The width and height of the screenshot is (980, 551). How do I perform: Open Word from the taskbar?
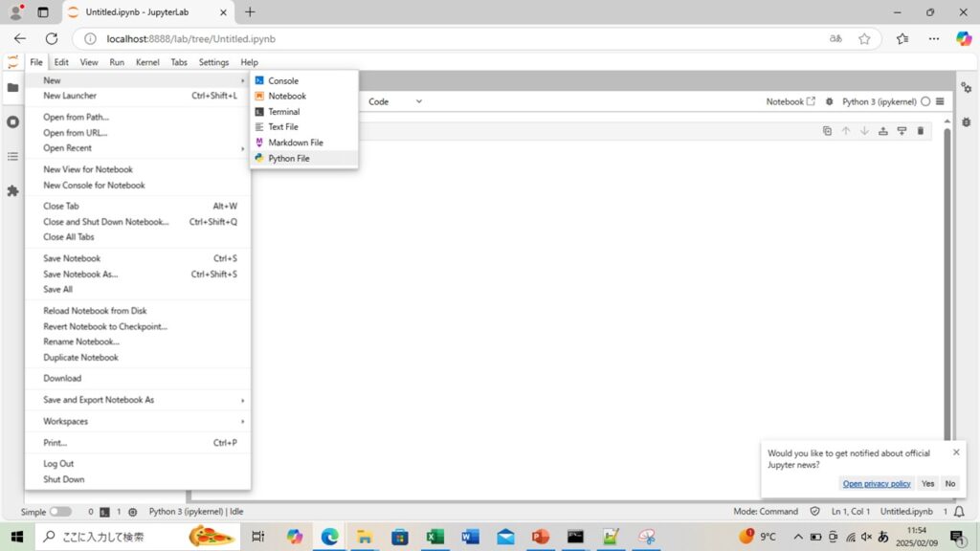click(470, 537)
